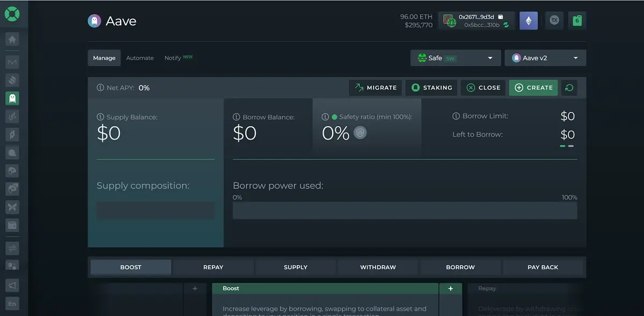Image resolution: width=644 pixels, height=316 pixels.
Task: Click the info icon beside Safety ratio
Action: (x=325, y=116)
